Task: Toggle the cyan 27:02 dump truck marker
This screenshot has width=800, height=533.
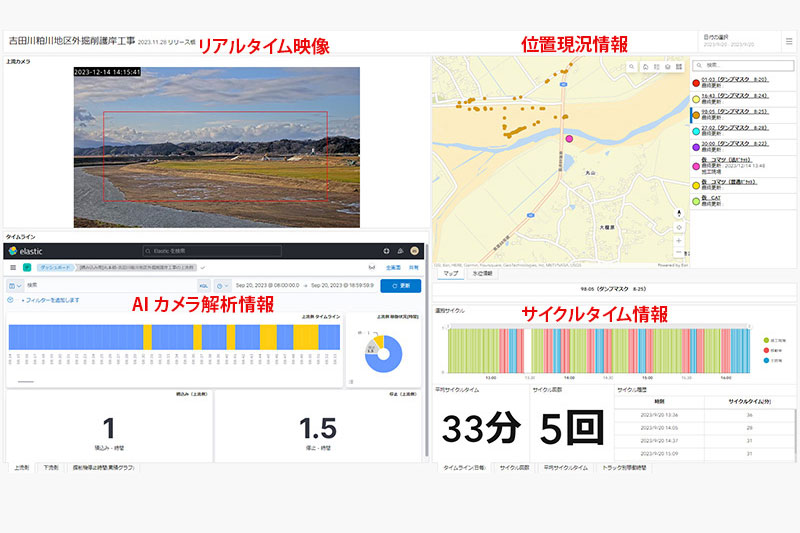Action: point(695,132)
